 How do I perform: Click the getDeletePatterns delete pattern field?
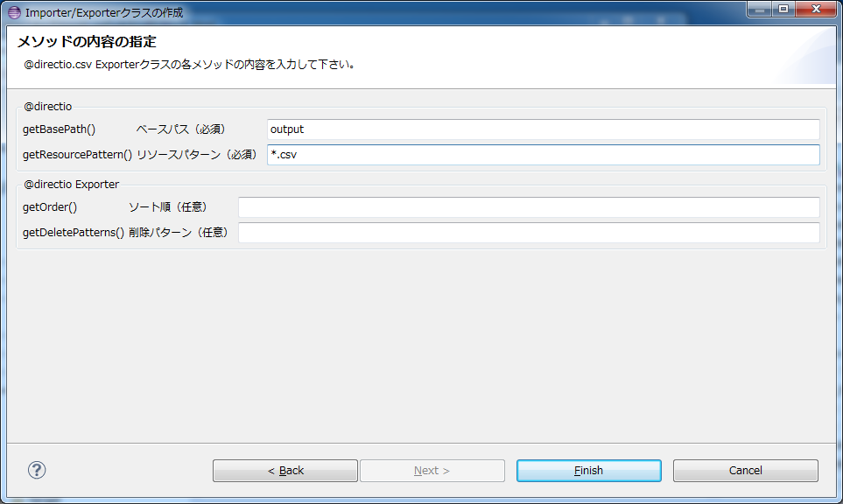coord(529,233)
